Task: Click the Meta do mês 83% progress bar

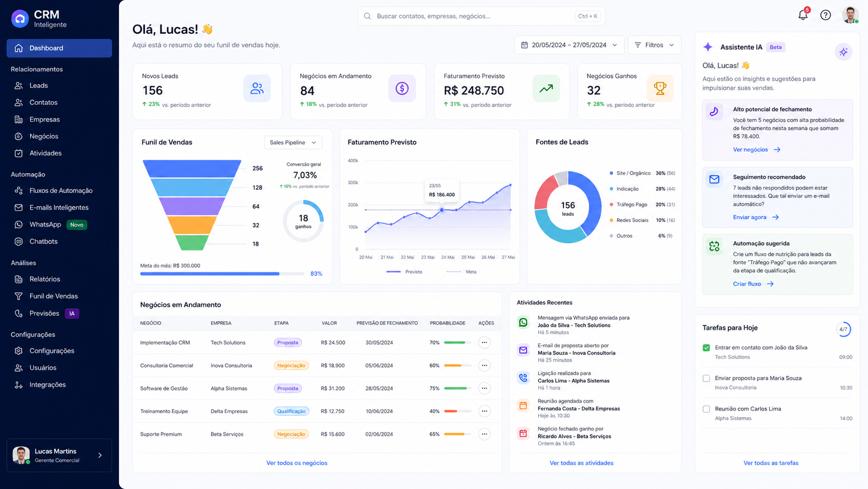Action: (x=222, y=273)
